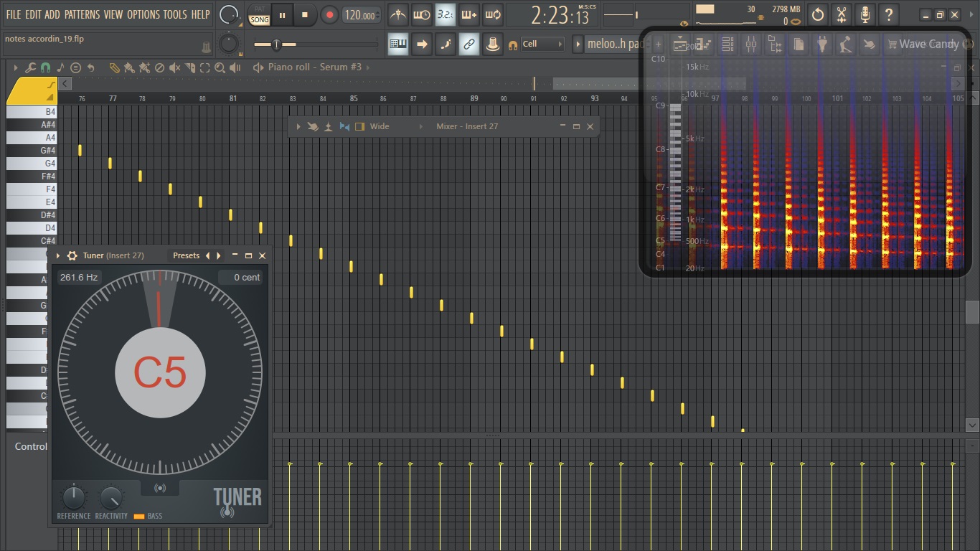Click the red record button
The image size is (980, 551).
[329, 14]
